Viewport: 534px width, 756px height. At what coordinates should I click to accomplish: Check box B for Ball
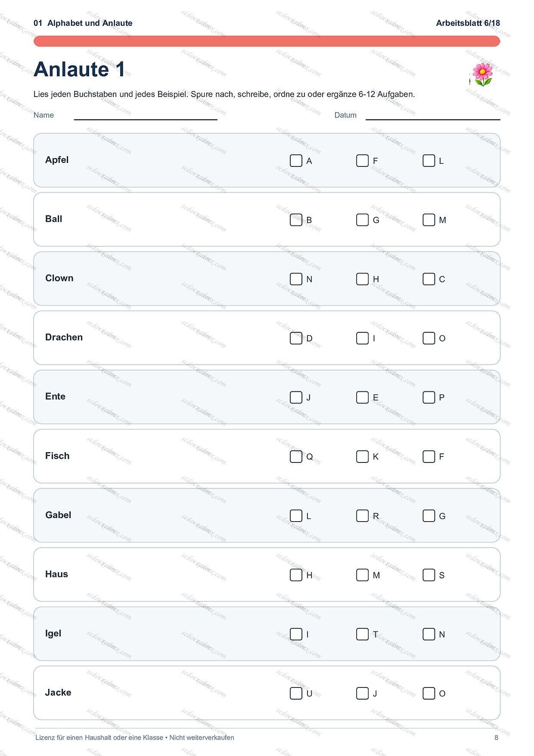pos(296,220)
